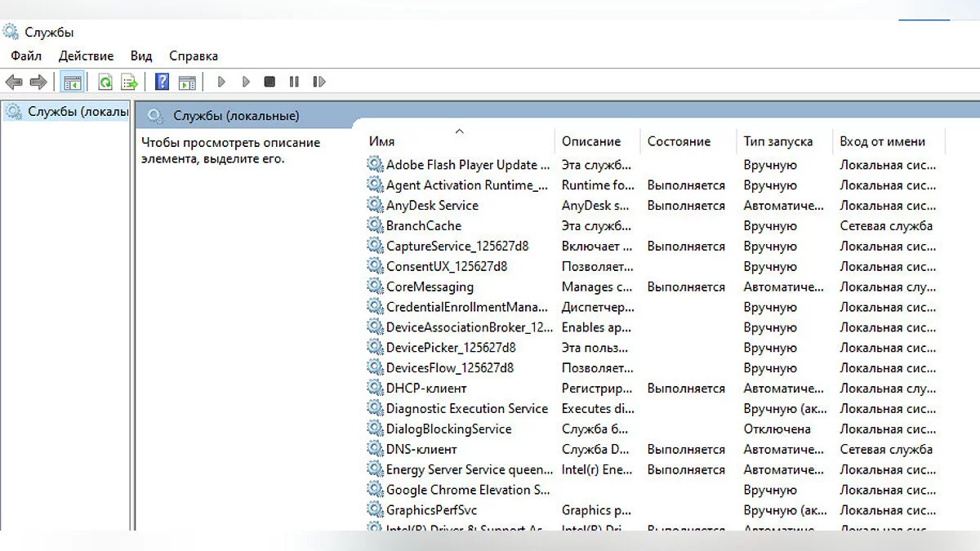This screenshot has width=980, height=551.
Task: Open the Файл menu
Action: coord(26,56)
